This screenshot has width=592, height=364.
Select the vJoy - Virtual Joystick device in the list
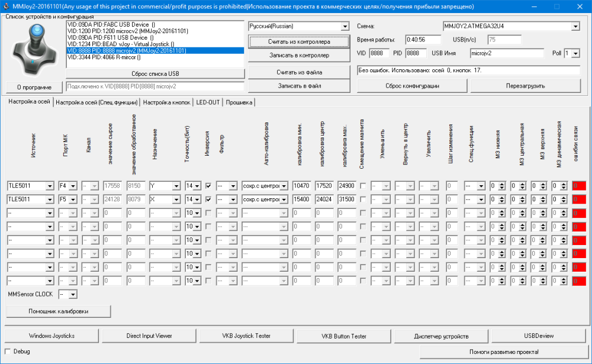tap(121, 44)
